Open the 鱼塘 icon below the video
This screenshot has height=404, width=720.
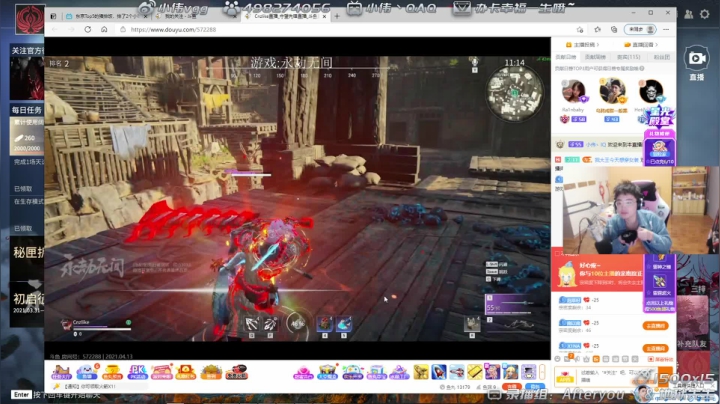[x=86, y=372]
